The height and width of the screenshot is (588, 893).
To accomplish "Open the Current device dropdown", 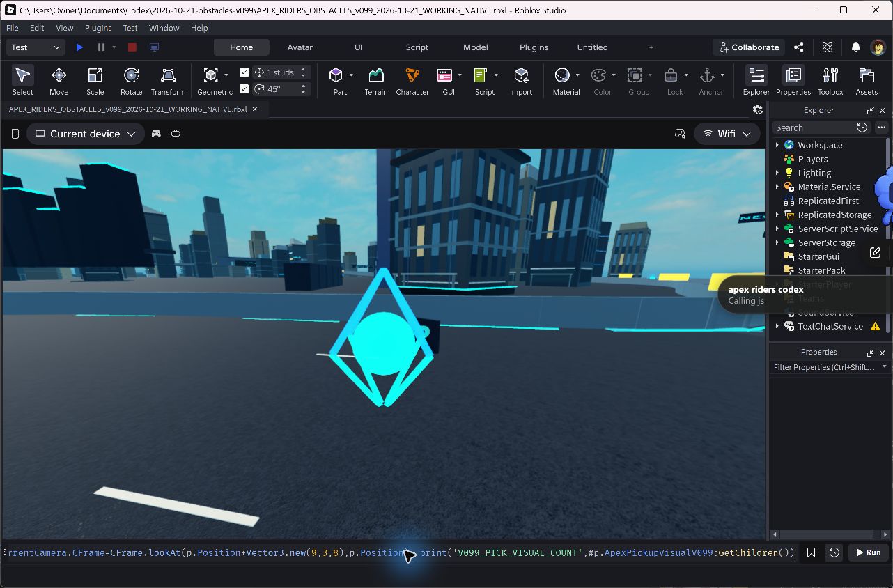I will (86, 134).
